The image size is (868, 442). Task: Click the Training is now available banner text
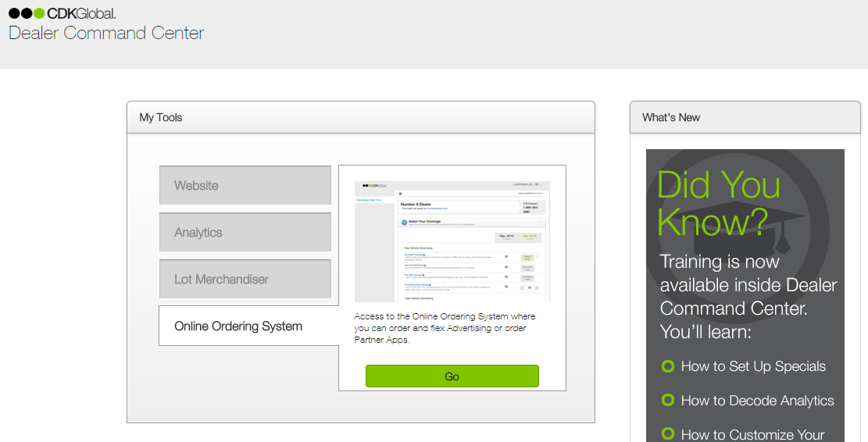point(748,297)
